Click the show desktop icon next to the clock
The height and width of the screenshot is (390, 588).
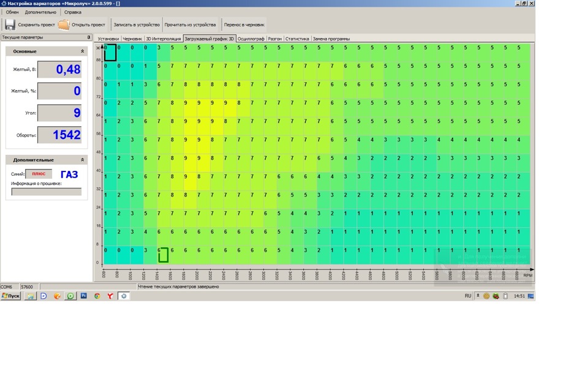(x=530, y=296)
